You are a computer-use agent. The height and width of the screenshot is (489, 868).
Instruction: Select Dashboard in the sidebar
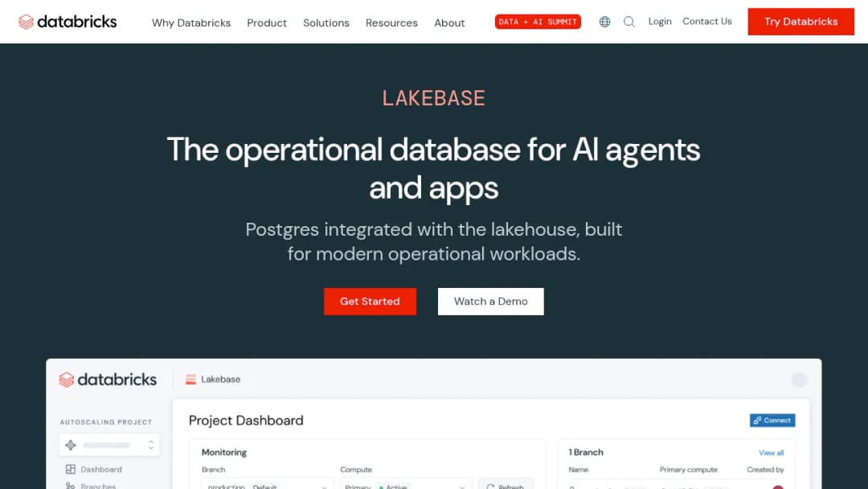(x=93, y=469)
